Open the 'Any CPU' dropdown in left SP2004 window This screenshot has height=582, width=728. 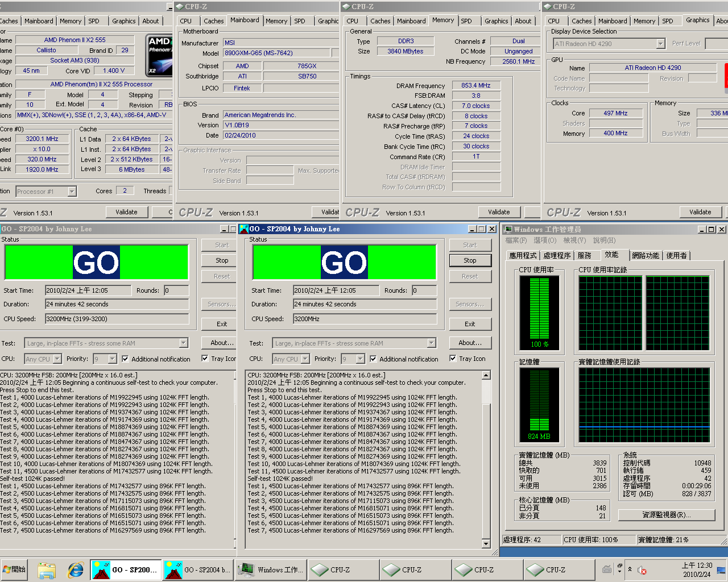click(57, 359)
